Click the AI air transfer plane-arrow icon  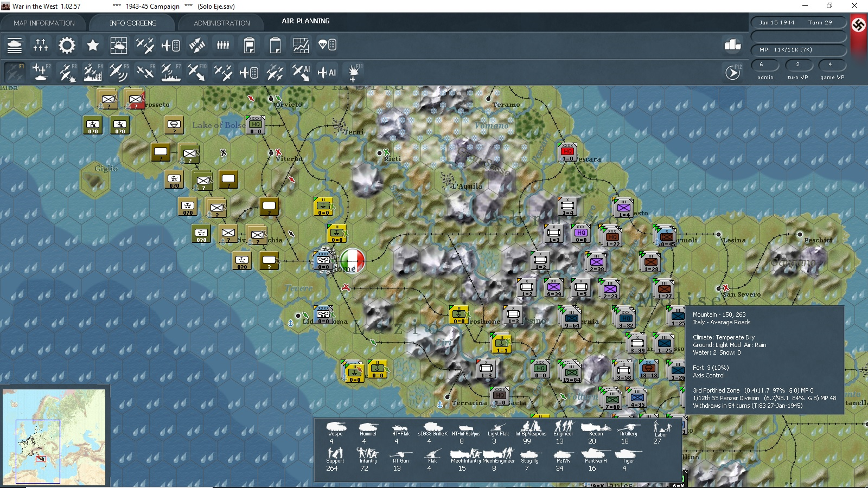tap(301, 72)
